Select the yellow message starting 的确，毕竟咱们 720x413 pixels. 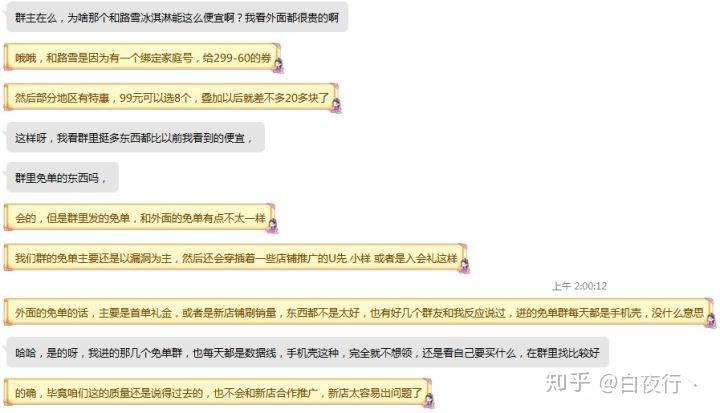click(x=218, y=392)
